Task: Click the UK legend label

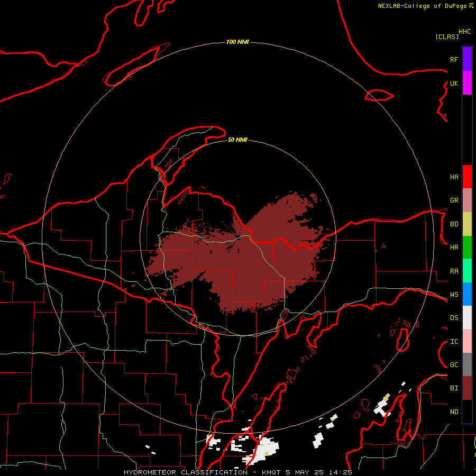Action: [x=454, y=83]
